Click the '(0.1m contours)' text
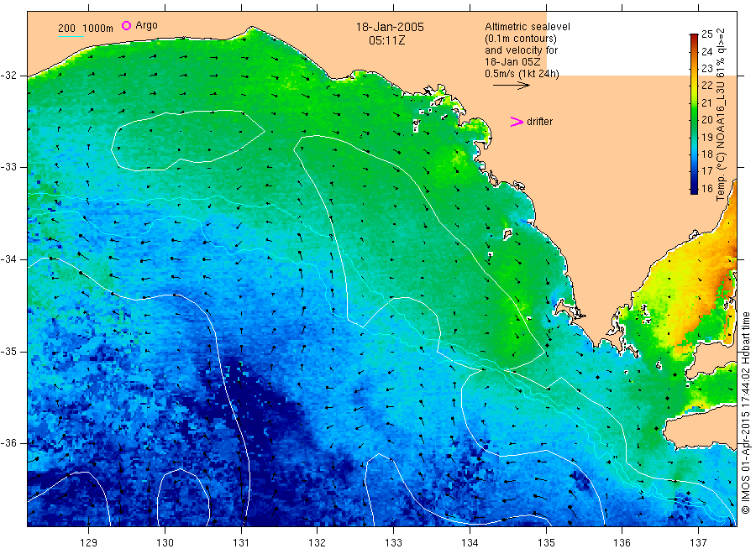The width and height of the screenshot is (756, 554). click(521, 39)
